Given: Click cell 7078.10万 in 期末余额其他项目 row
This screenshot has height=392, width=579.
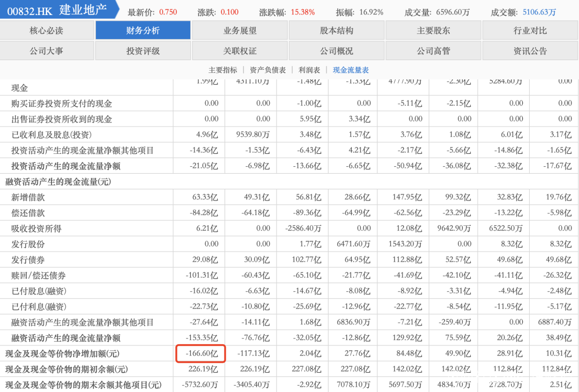Looking at the screenshot, I should pyautogui.click(x=353, y=385).
